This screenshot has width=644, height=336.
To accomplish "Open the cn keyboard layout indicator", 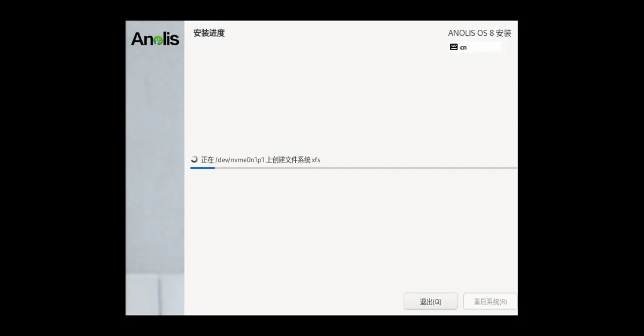I will [x=475, y=47].
